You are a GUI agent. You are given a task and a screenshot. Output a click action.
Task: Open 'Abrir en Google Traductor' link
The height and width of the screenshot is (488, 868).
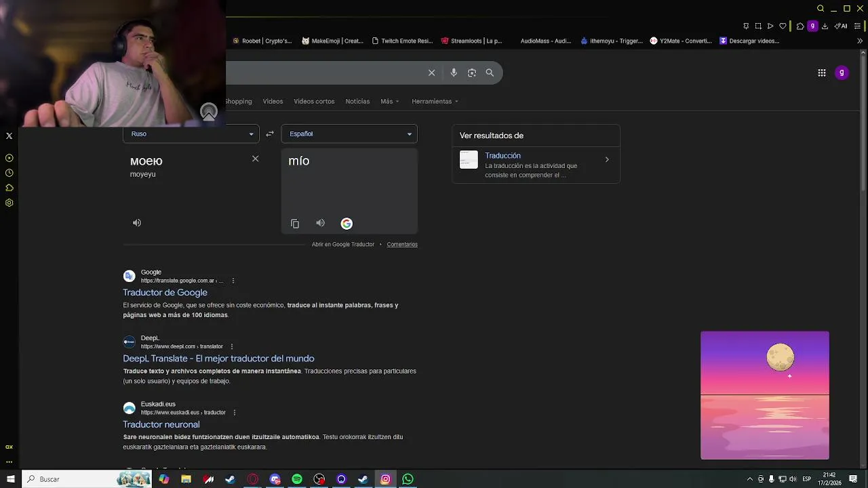343,244
